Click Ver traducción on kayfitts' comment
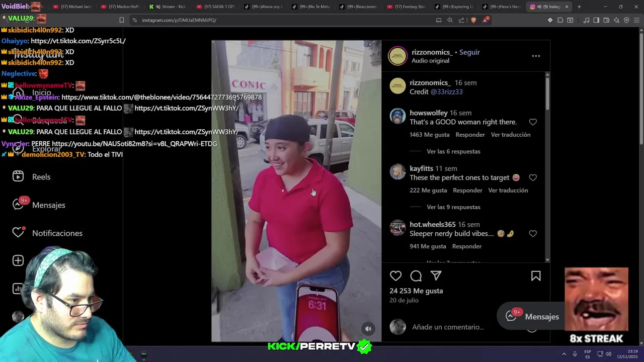644x362 pixels. [508, 191]
